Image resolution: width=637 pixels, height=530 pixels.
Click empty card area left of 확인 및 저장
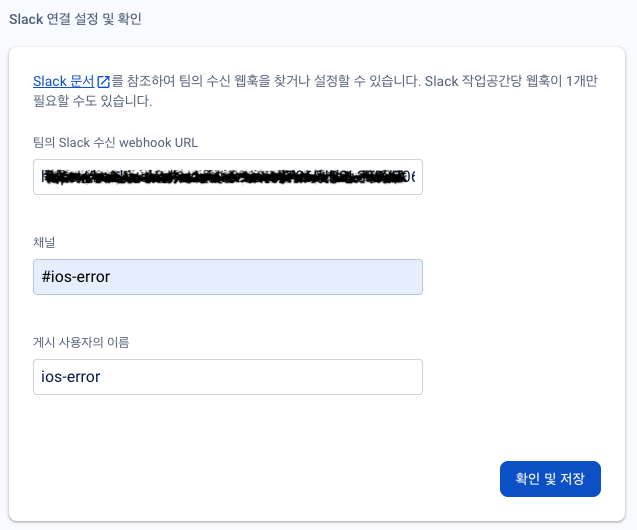[x=264, y=479]
